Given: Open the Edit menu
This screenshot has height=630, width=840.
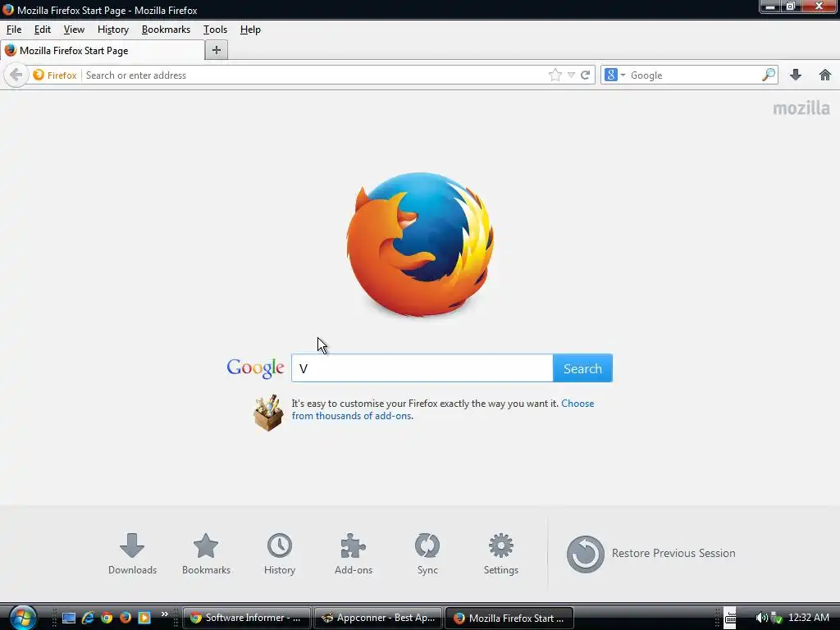Looking at the screenshot, I should 43,30.
